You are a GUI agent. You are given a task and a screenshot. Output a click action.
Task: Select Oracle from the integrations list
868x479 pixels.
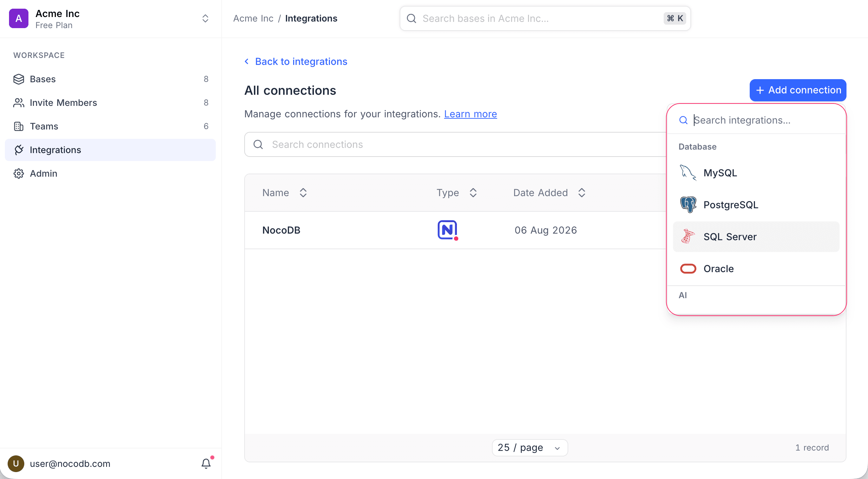click(x=756, y=269)
